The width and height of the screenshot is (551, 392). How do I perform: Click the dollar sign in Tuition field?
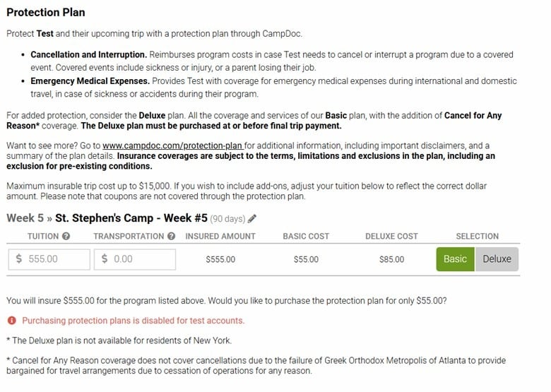click(x=19, y=259)
